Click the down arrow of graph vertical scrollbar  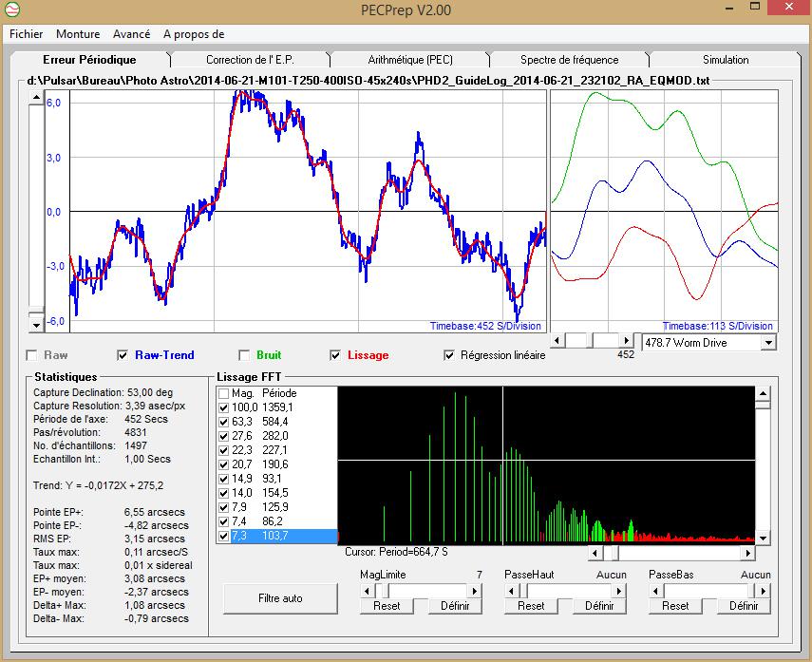[37, 325]
